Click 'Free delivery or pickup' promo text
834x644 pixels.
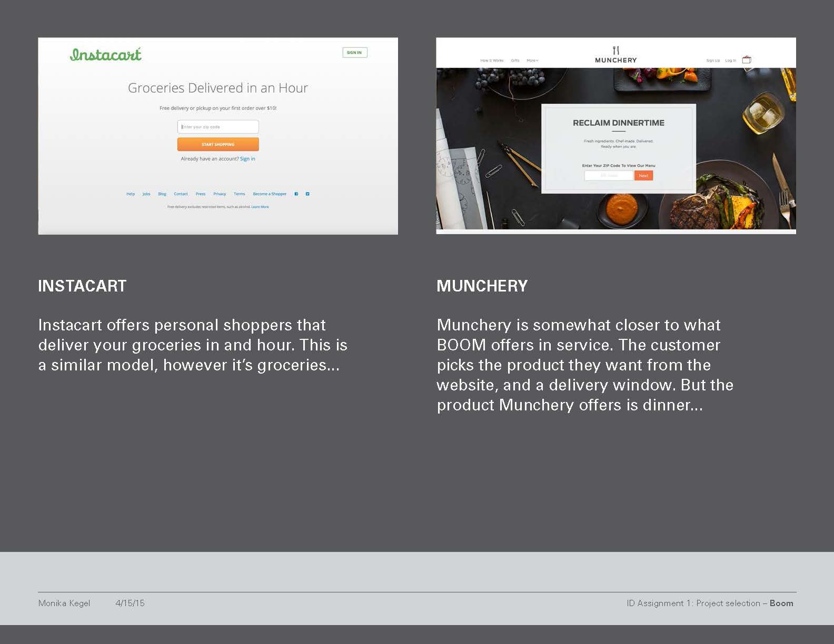click(218, 108)
